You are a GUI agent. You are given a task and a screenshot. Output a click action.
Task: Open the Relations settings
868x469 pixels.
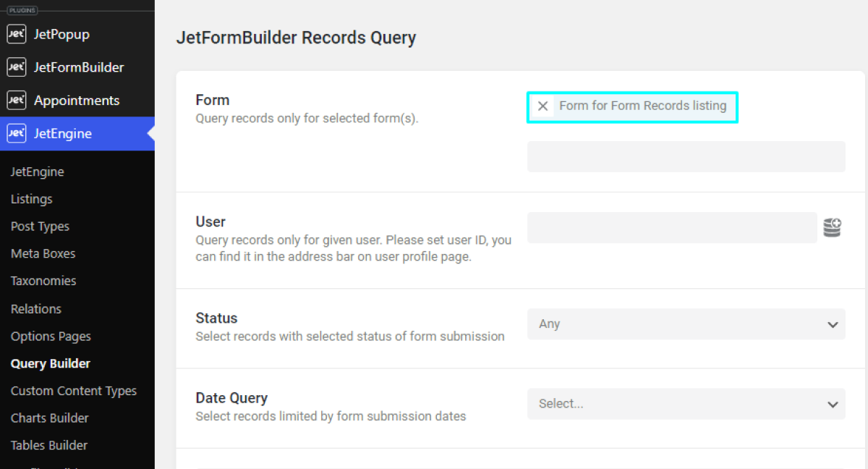click(35, 308)
